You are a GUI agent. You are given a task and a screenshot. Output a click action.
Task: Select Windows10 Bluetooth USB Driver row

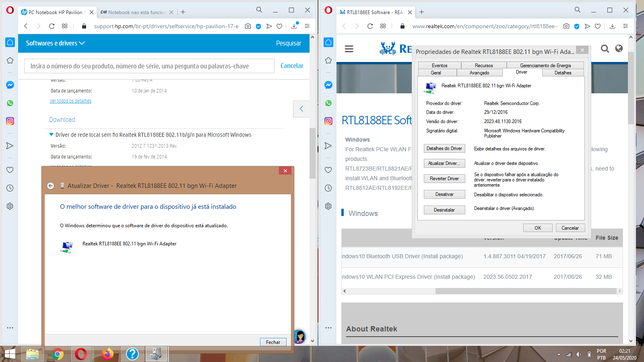[x=482, y=256]
